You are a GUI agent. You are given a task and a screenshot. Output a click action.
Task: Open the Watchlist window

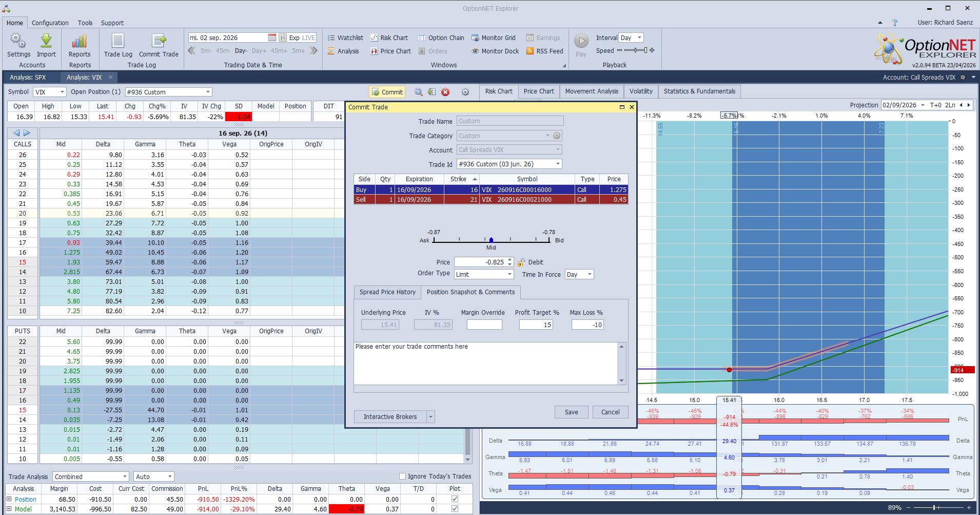click(x=345, y=37)
